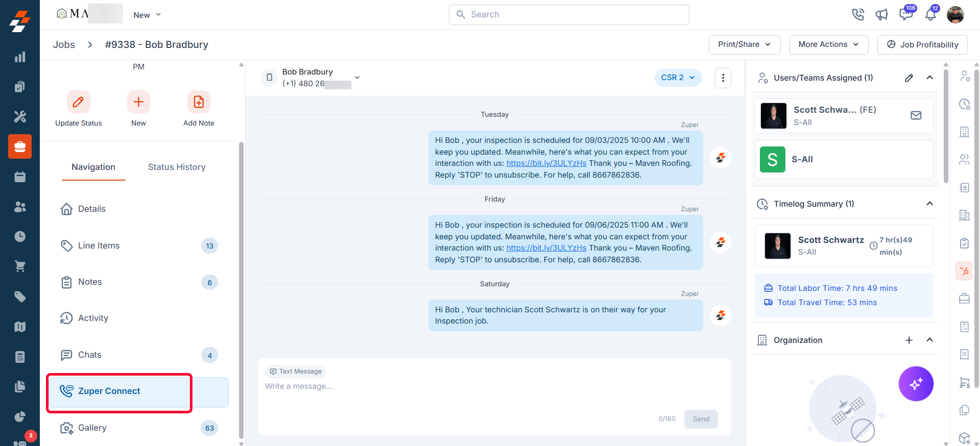Open the S-All team card

(x=844, y=159)
